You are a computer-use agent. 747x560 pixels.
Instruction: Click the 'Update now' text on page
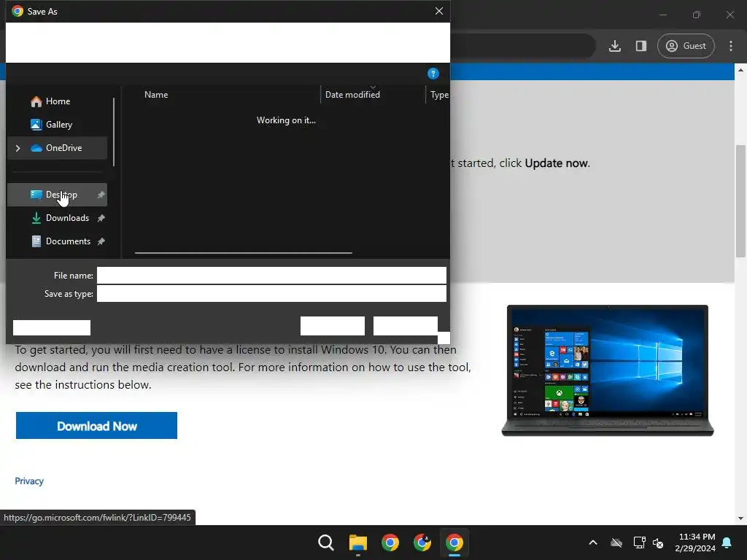point(556,163)
